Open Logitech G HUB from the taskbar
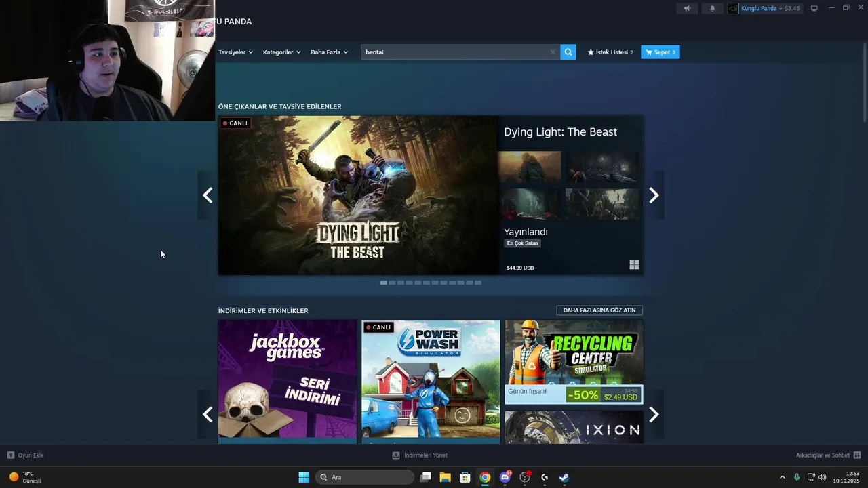This screenshot has height=488, width=868. (544, 477)
